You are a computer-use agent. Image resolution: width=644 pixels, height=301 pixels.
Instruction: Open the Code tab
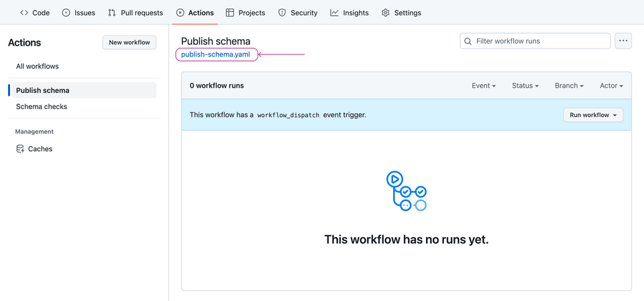[x=35, y=13]
